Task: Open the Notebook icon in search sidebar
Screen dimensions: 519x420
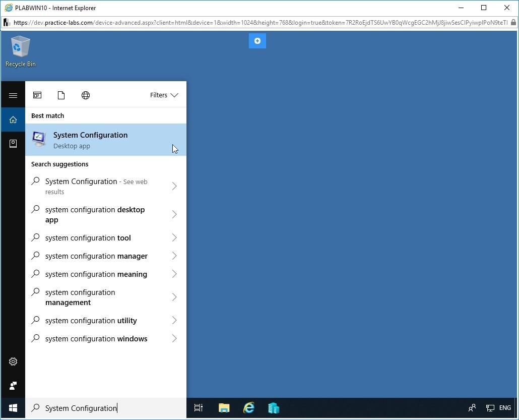Action: pos(13,143)
